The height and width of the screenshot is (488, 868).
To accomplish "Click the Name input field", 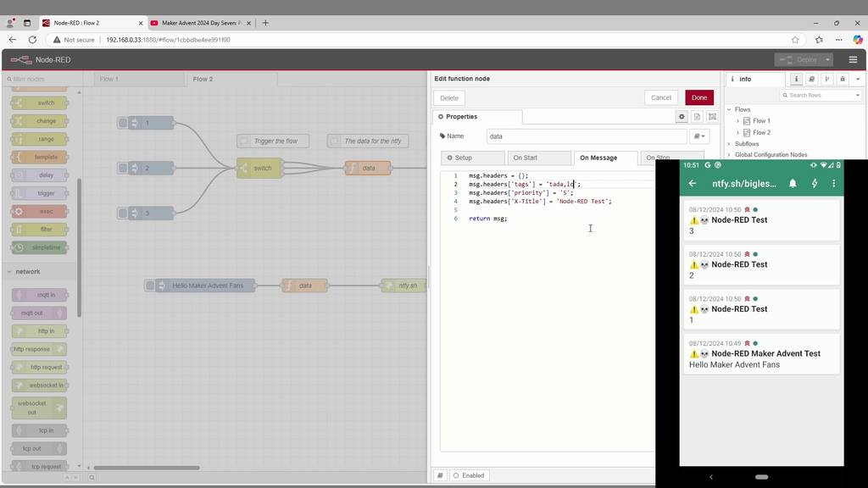I will [587, 136].
